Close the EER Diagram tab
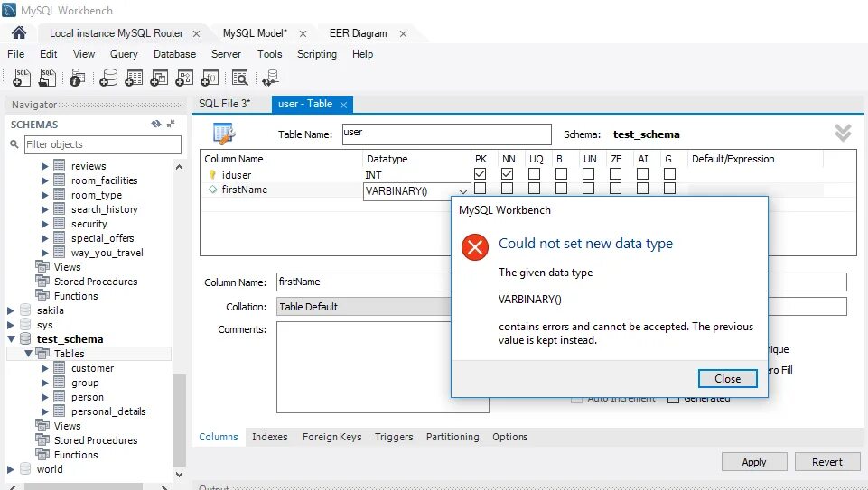 403,33
